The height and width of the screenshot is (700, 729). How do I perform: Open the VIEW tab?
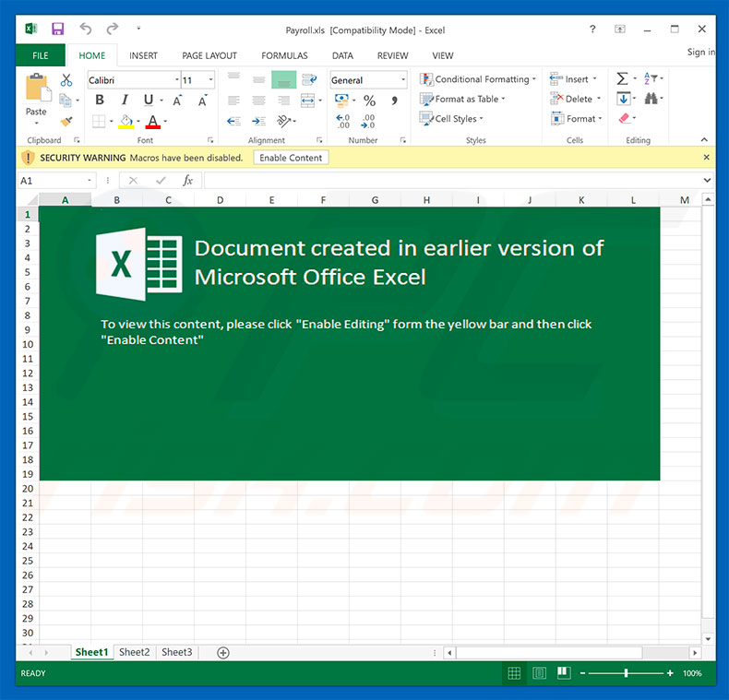pyautogui.click(x=443, y=55)
